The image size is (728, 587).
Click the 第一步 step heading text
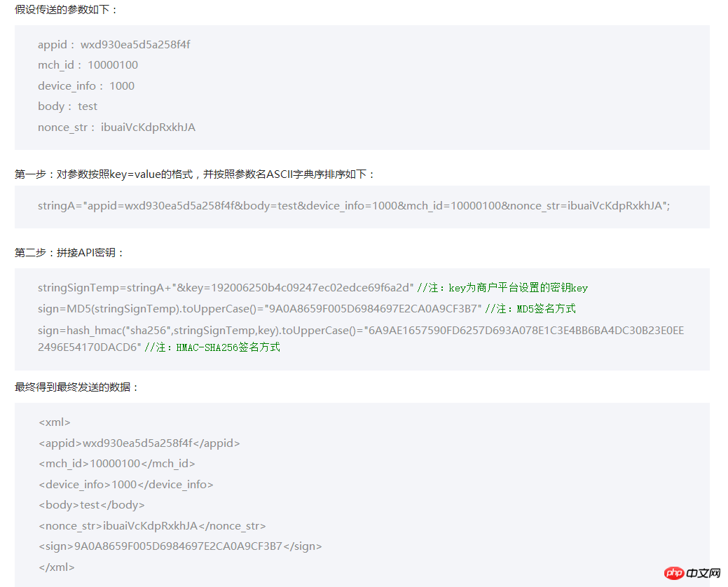tap(195, 174)
